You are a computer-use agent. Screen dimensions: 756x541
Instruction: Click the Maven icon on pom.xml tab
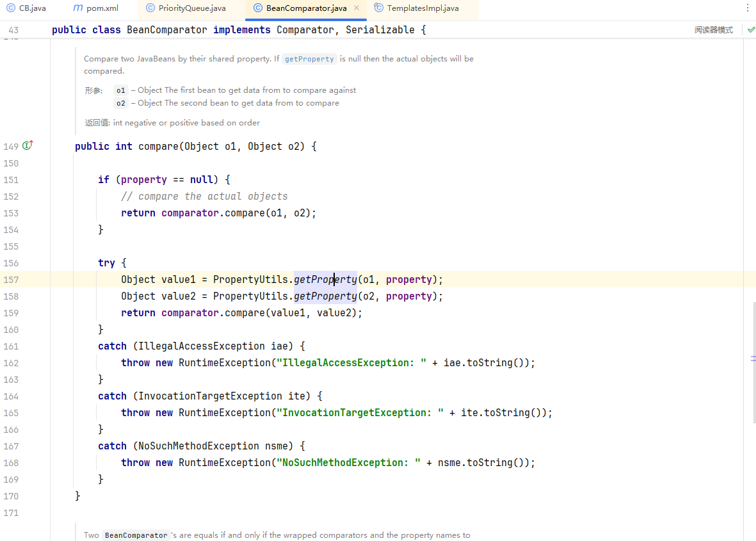click(77, 8)
